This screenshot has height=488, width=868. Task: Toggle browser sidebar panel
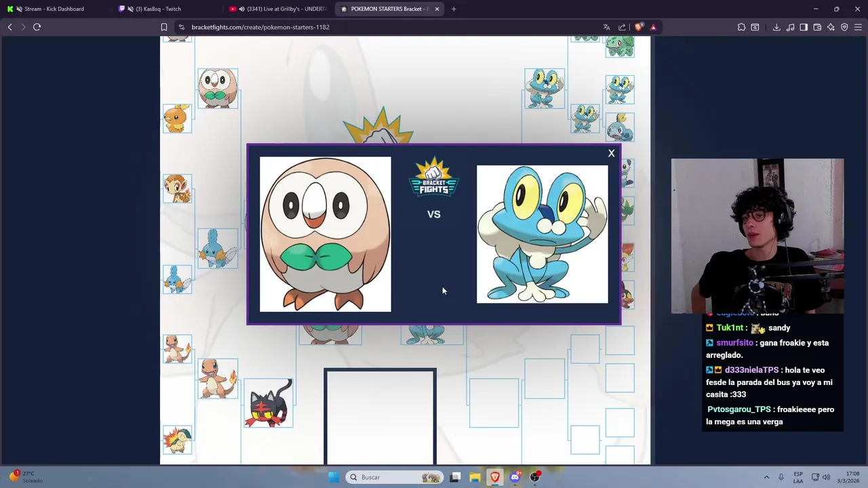coord(804,27)
